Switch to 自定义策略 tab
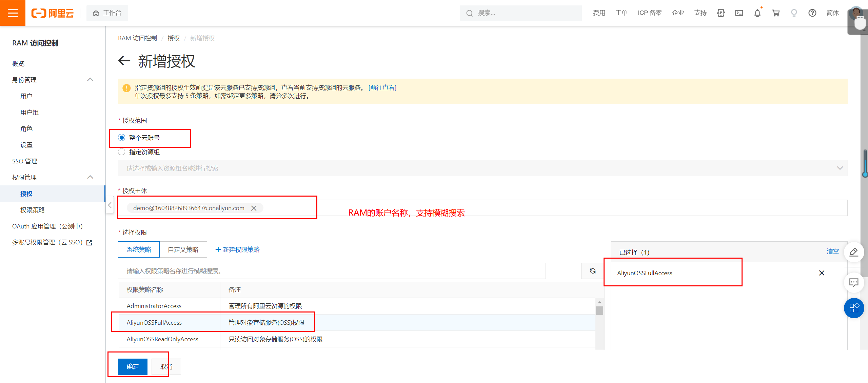 click(x=183, y=249)
